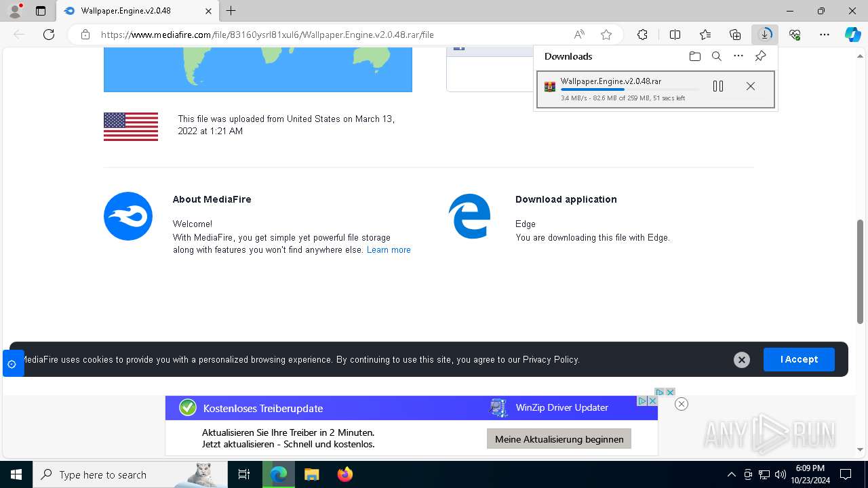Image resolution: width=868 pixels, height=488 pixels.
Task: Show hidden system tray icons
Action: tap(732, 474)
